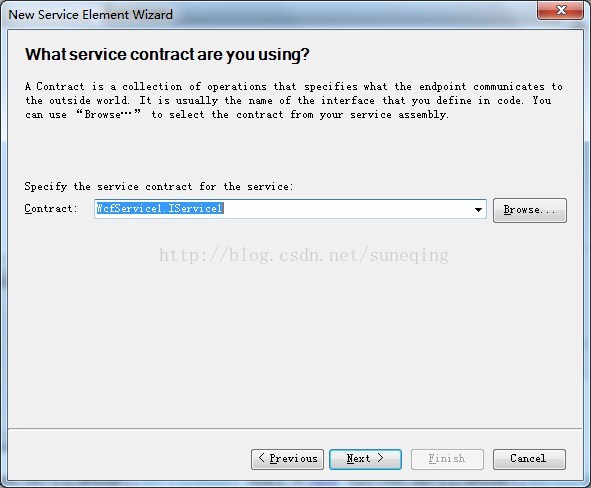Click the quoted Browse word in description
Viewport: 591px width, 488px height.
109,114
